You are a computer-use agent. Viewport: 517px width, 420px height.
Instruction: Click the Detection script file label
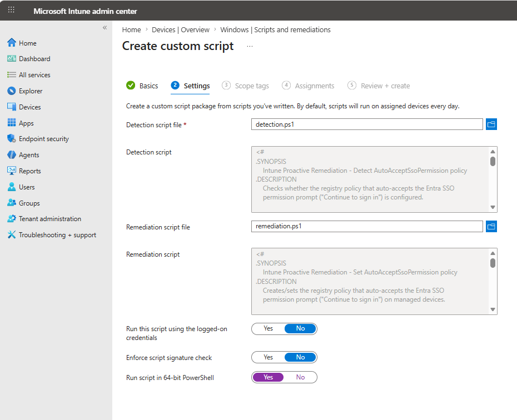tap(153, 125)
